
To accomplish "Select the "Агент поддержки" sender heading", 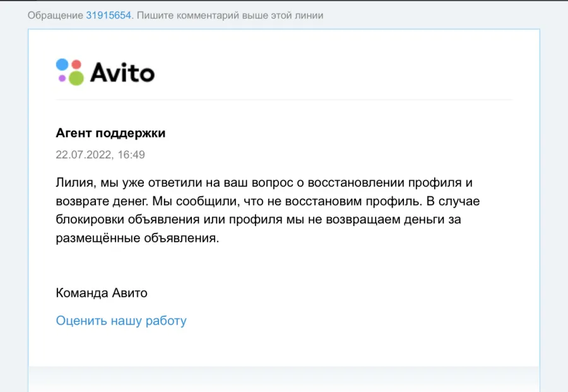I will click(x=110, y=133).
